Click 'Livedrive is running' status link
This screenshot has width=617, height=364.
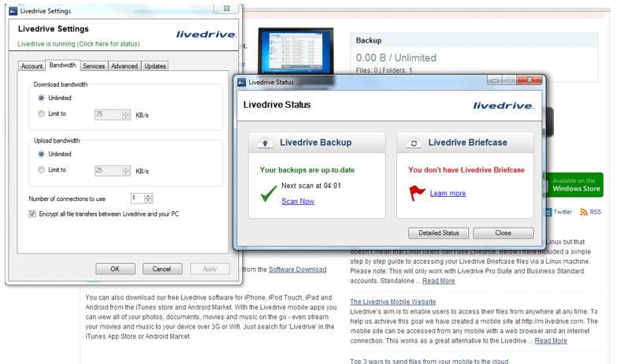(x=78, y=44)
